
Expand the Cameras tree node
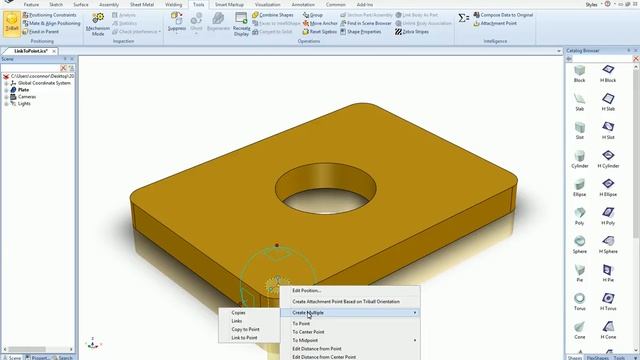point(6,97)
